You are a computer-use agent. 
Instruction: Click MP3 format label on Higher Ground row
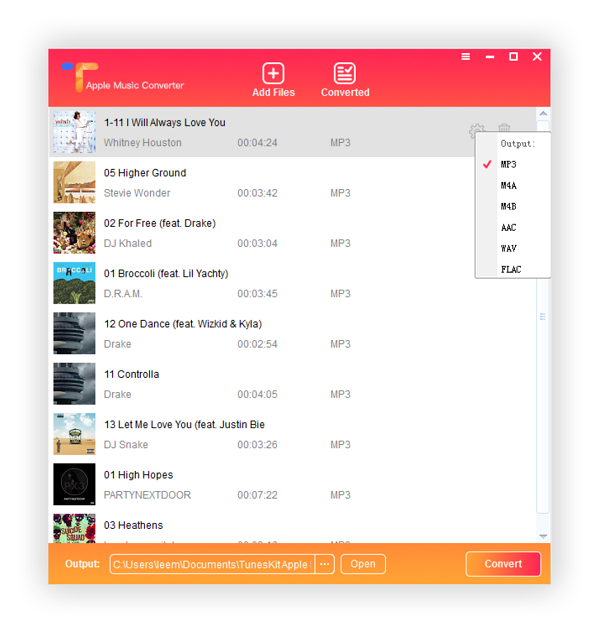pos(340,193)
